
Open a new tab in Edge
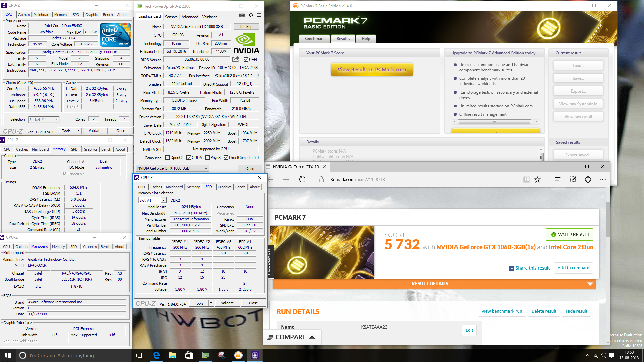coord(335,167)
